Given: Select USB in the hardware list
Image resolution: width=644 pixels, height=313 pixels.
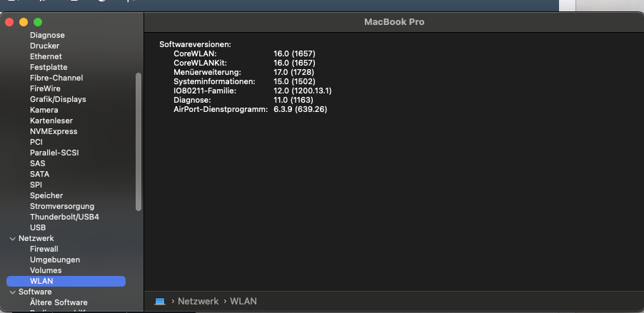Looking at the screenshot, I should tap(38, 227).
